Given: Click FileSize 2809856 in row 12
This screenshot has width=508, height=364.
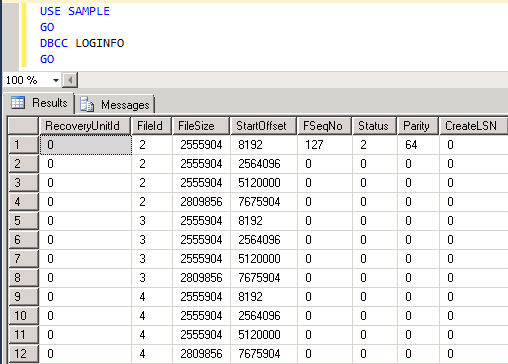Looking at the screenshot, I should (201, 354).
